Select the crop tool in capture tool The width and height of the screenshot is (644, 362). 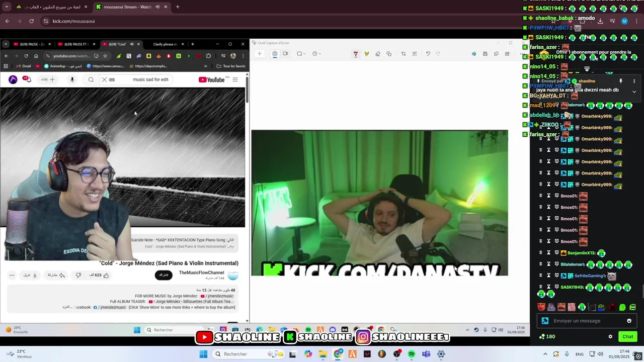click(x=403, y=54)
